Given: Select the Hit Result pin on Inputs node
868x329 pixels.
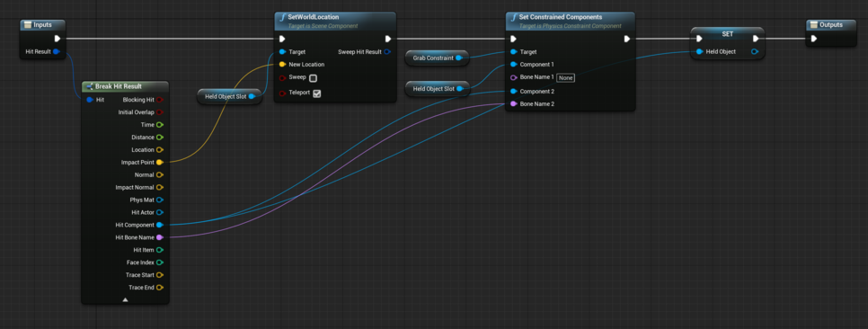Looking at the screenshot, I should click(56, 51).
